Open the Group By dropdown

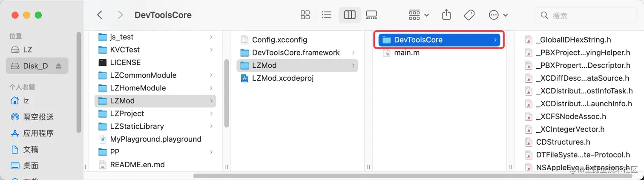click(x=419, y=15)
